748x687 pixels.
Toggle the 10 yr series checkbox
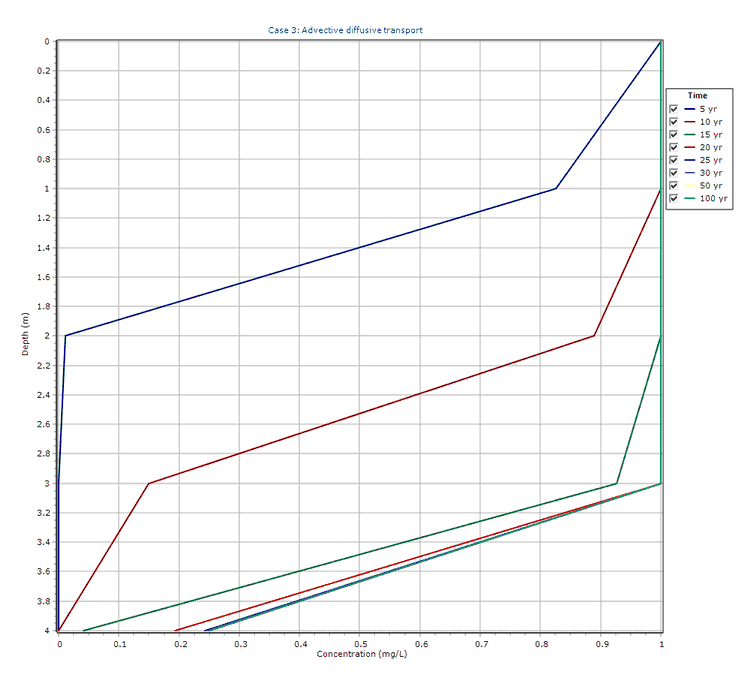(674, 121)
